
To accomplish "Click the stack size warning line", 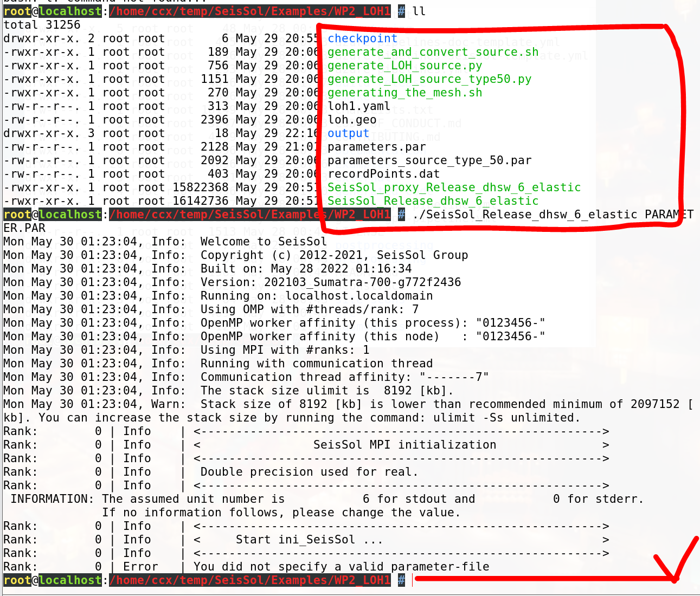I will [x=347, y=404].
